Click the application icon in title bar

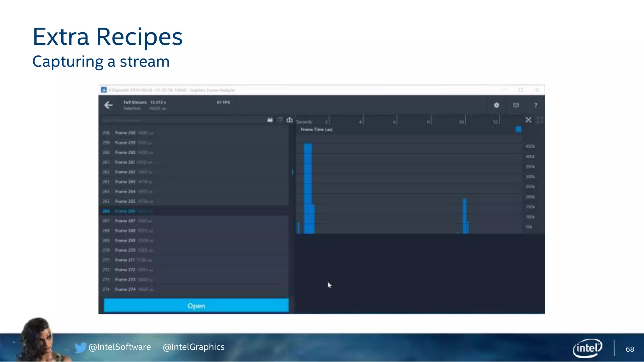pos(104,90)
